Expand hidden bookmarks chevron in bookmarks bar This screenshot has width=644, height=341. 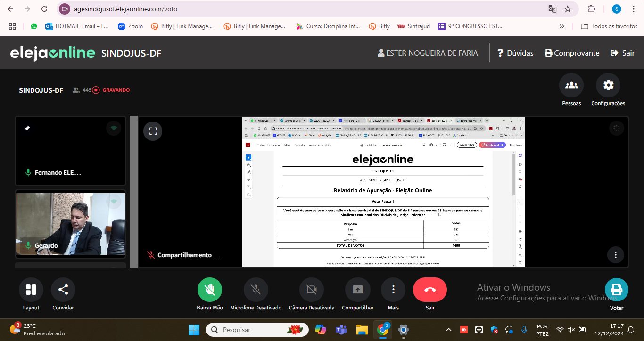pyautogui.click(x=561, y=26)
